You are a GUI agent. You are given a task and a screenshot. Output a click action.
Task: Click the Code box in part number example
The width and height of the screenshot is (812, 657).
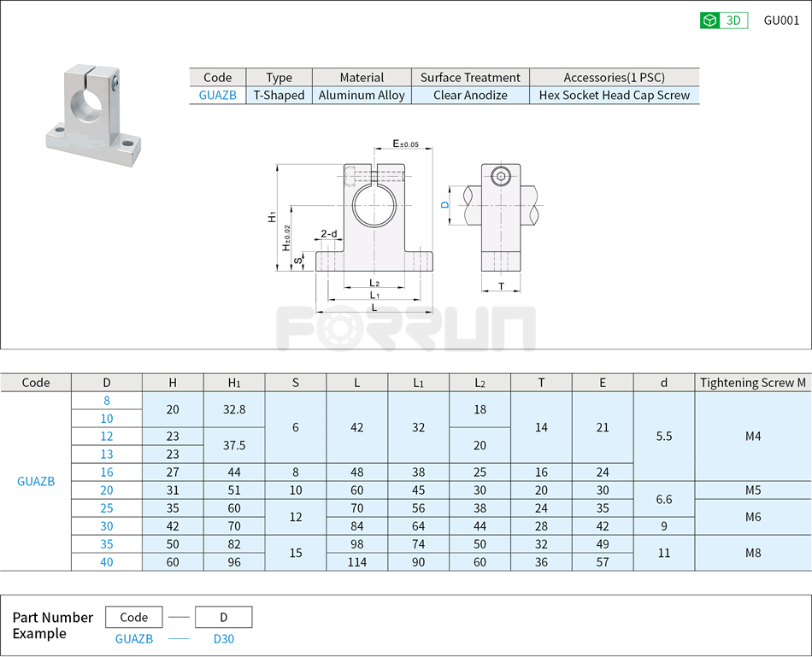[x=133, y=617]
